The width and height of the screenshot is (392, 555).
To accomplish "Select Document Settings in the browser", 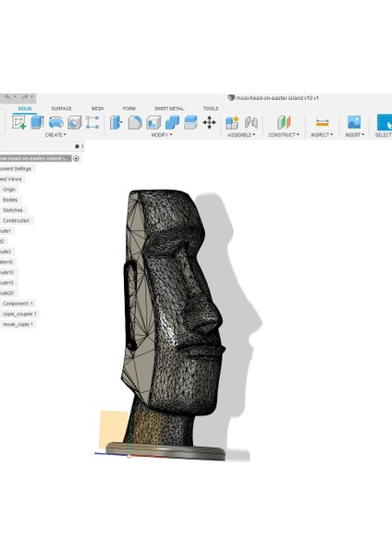I will (17, 169).
